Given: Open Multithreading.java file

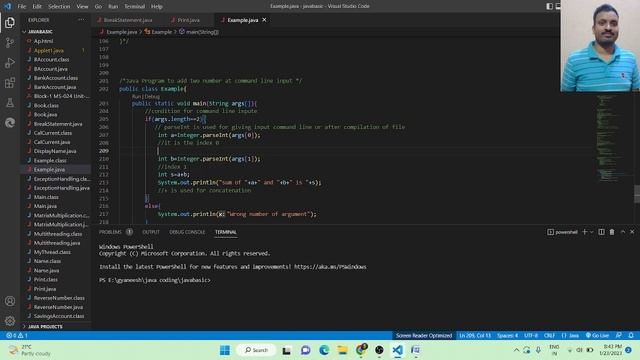Looking at the screenshot, I should click(56, 243).
